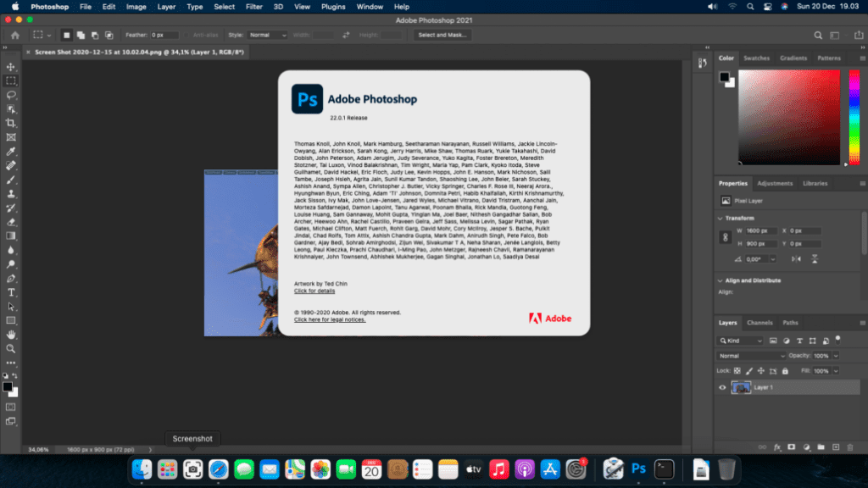The height and width of the screenshot is (488, 868).
Task: Close the Screen Shot document tab
Action: coord(28,52)
